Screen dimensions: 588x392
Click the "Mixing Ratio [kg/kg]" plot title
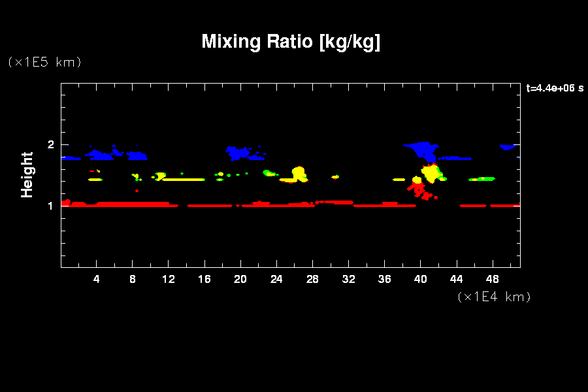click(x=291, y=42)
